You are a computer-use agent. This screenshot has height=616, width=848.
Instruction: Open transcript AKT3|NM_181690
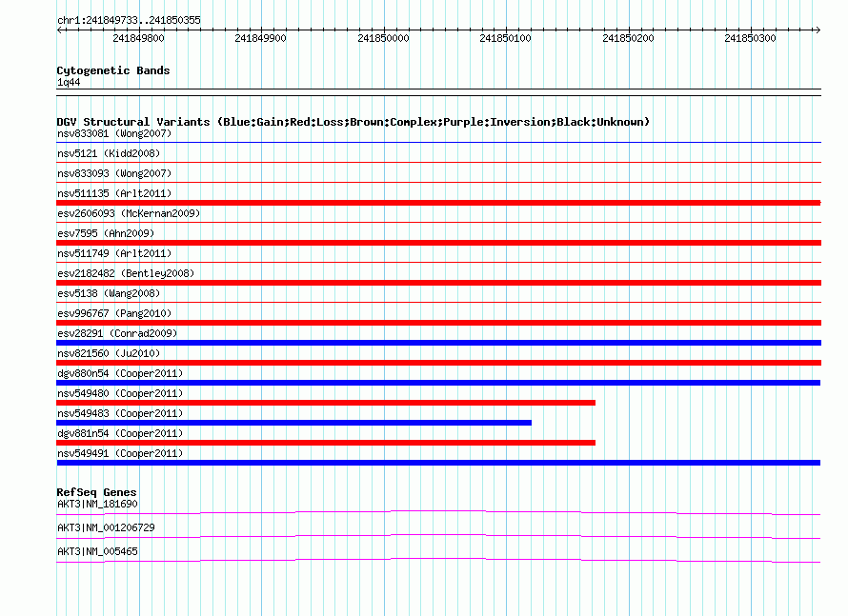[x=97, y=504]
